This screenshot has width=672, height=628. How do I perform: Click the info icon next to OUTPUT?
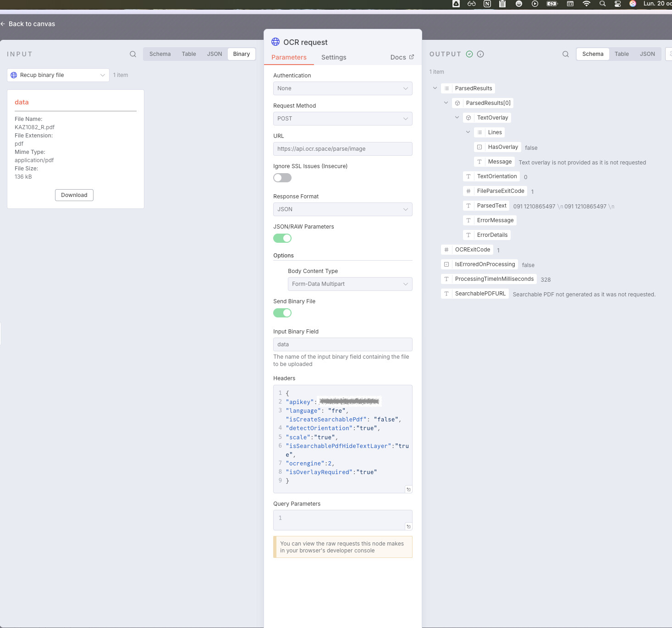click(480, 54)
